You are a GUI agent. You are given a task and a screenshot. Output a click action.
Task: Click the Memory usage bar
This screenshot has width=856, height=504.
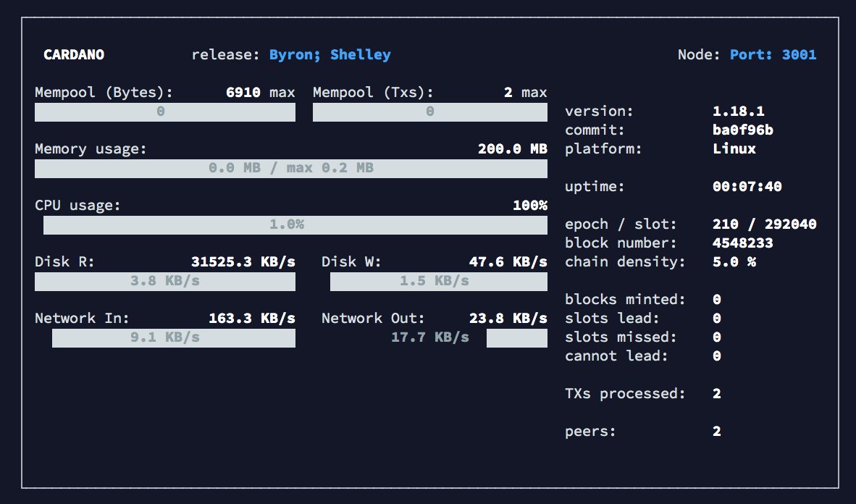291,168
